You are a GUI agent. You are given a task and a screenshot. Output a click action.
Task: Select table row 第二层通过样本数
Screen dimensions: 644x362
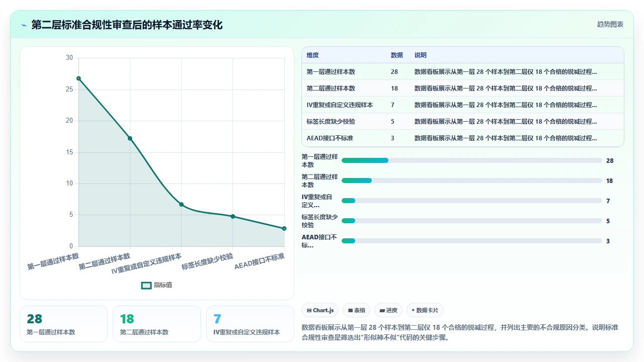(463, 88)
